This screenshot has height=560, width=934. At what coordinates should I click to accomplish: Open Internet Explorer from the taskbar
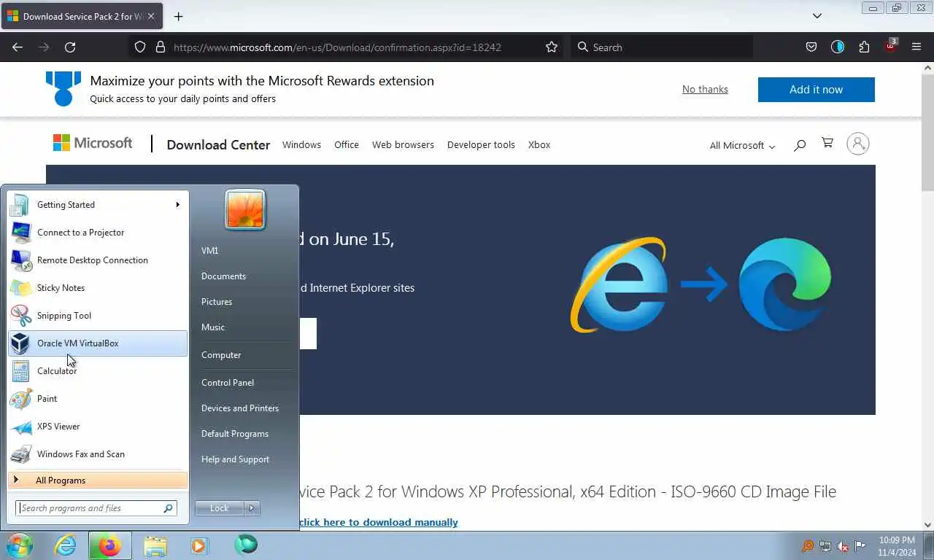(x=66, y=545)
